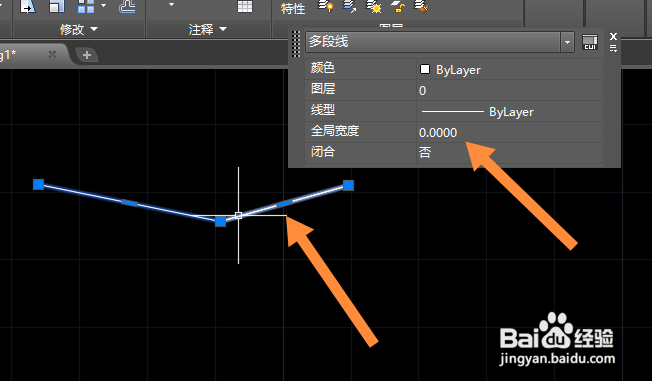Expand the 修改 panel
Viewport: 652px width, 381px height.
[79, 30]
